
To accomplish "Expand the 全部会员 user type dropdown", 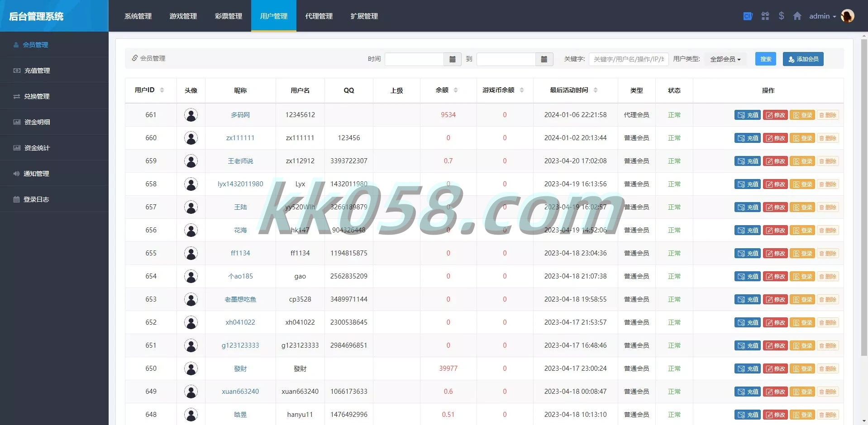I will (725, 59).
